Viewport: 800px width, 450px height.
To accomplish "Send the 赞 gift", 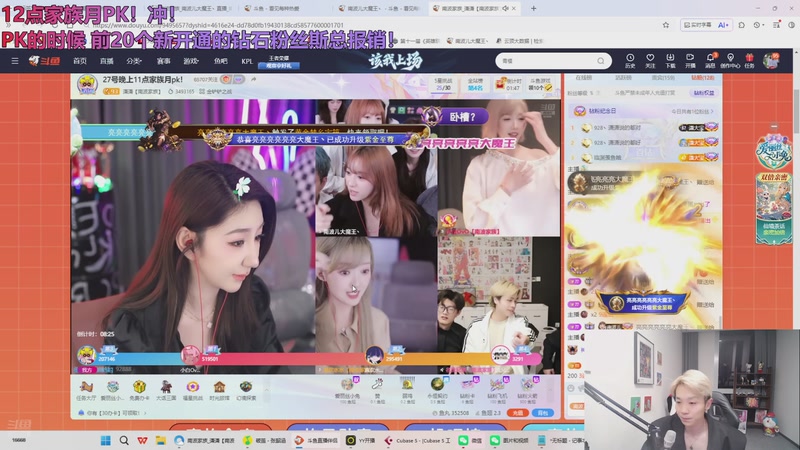I will pos(377,391).
